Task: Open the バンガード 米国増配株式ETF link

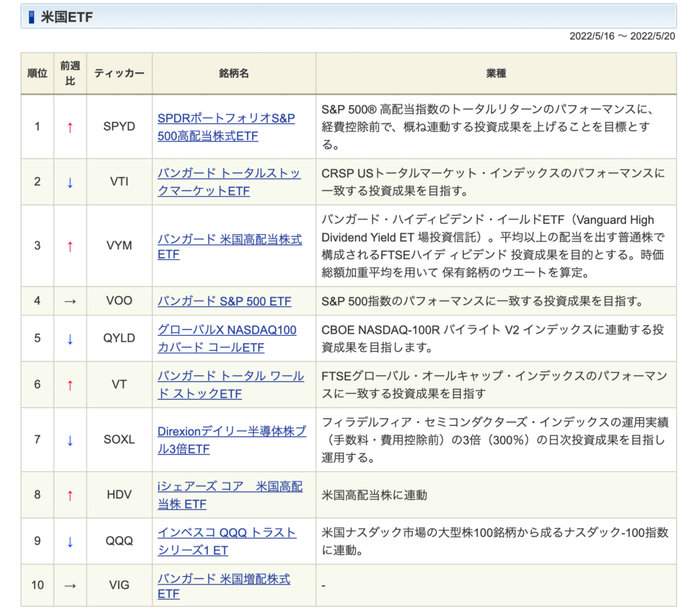Action: click(223, 586)
